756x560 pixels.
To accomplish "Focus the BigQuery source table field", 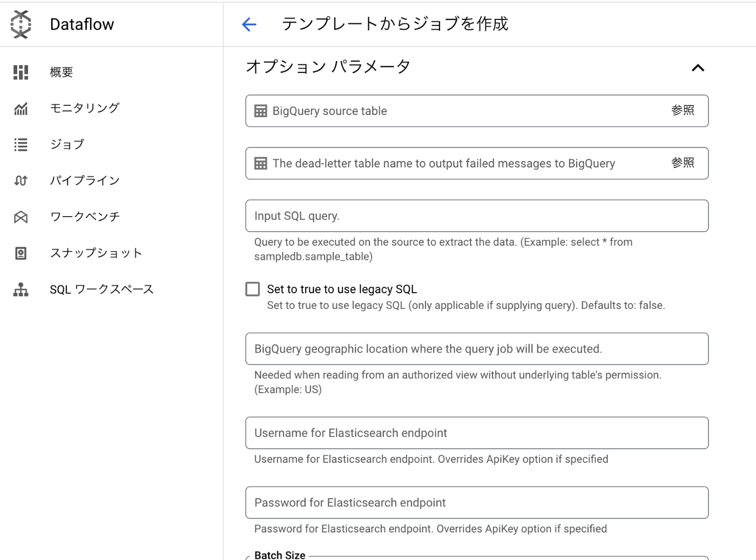I will point(477,111).
